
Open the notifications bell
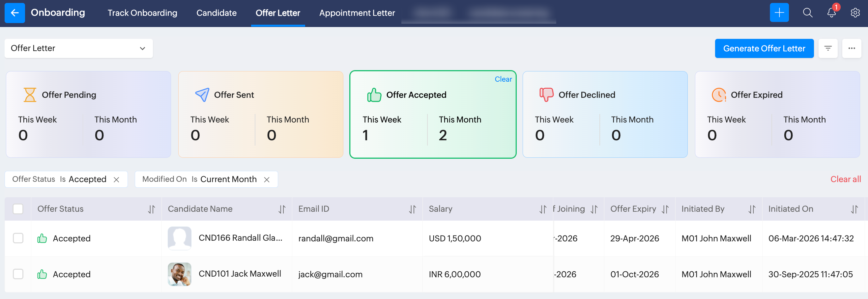(831, 13)
